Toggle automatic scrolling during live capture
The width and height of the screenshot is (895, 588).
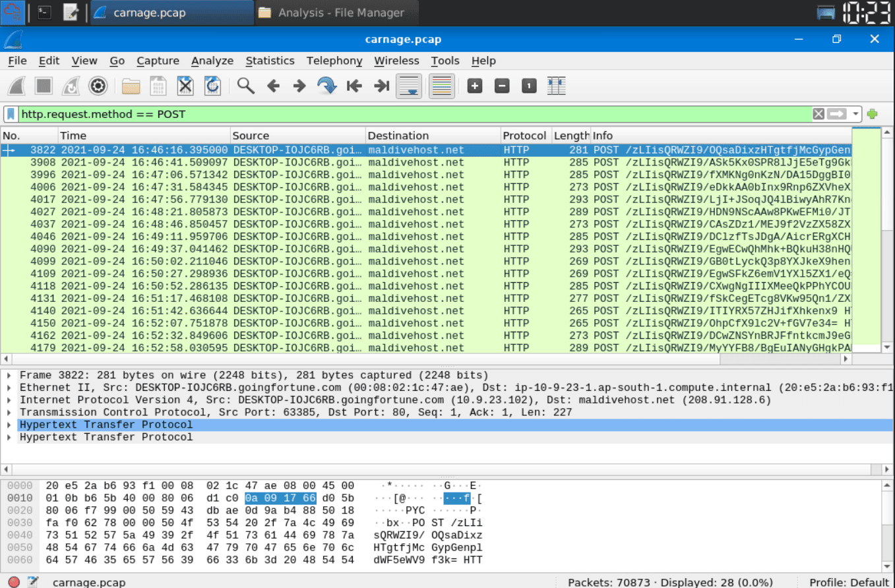[409, 86]
